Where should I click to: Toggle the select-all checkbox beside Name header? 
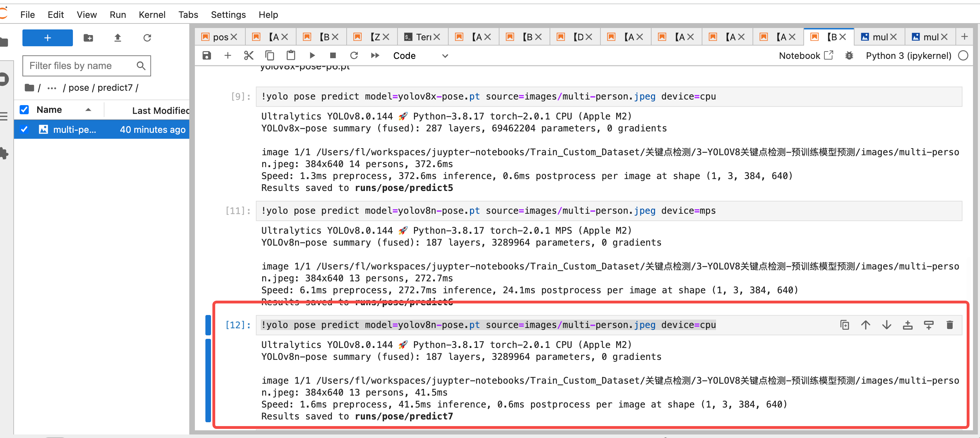24,109
